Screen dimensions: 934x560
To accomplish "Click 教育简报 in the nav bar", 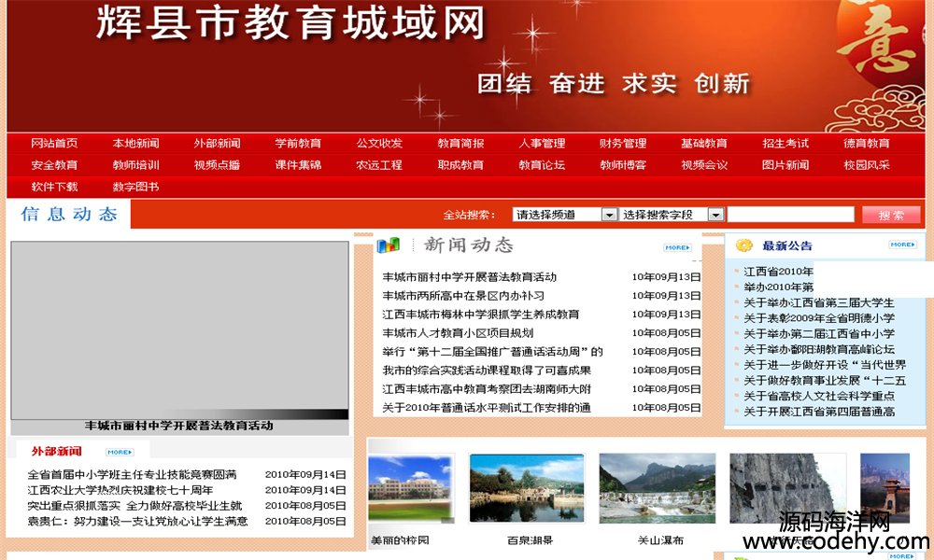I will click(x=460, y=144).
